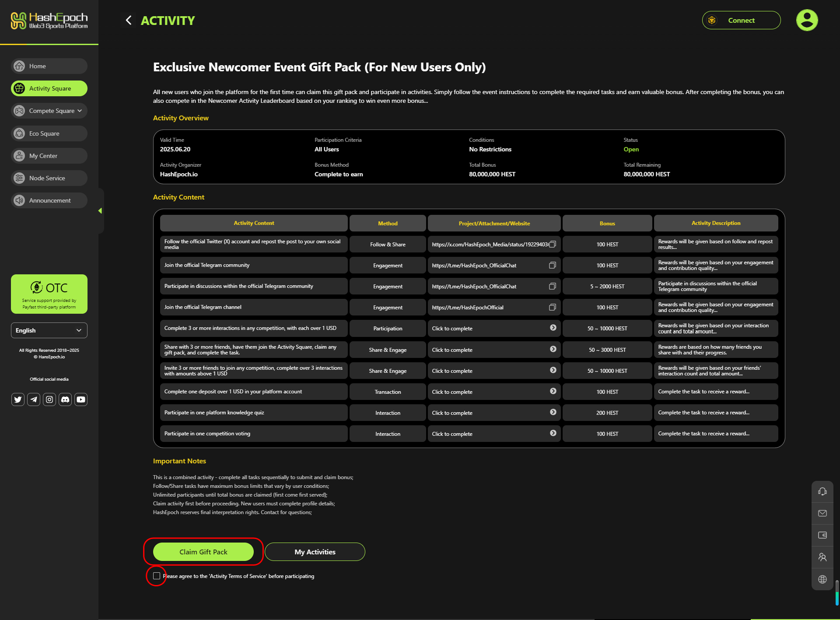The image size is (840, 620).
Task: Click the wallet icon in Connect button
Action: point(712,20)
